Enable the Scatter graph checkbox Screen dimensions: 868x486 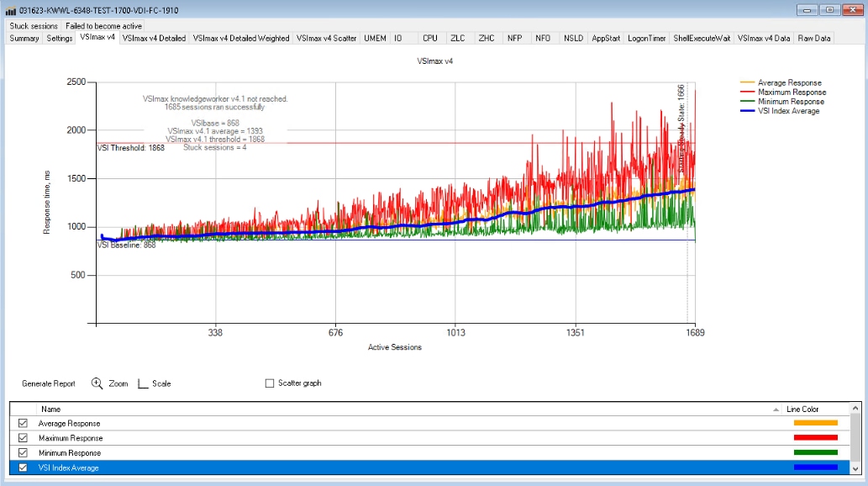tap(269, 383)
